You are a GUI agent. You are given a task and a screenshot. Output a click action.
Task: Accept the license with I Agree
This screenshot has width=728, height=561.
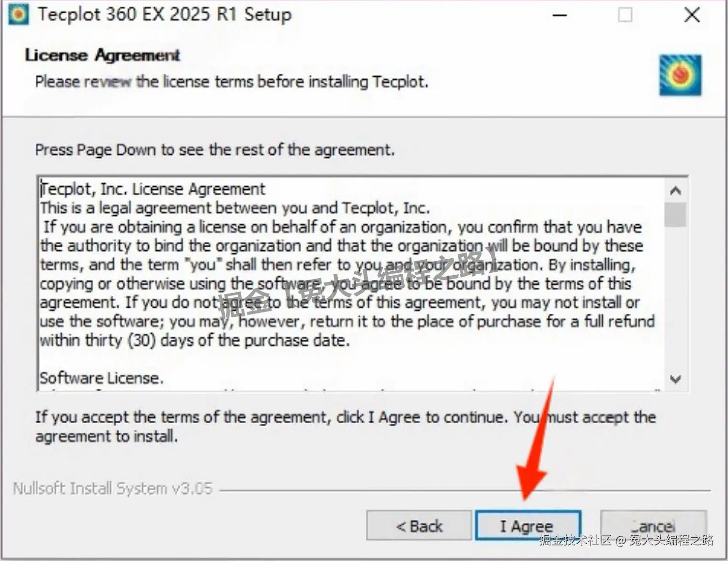pyautogui.click(x=528, y=526)
